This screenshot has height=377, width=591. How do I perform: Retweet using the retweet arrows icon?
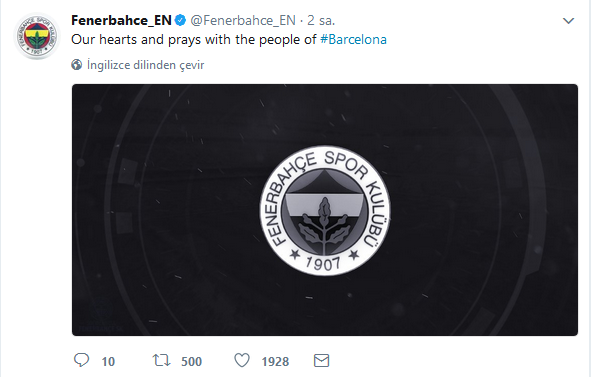[x=161, y=360]
